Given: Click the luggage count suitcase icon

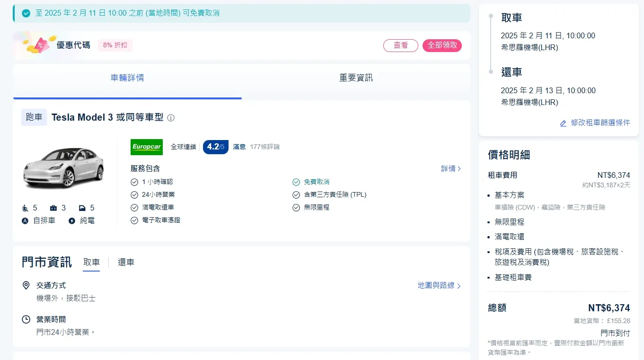Looking at the screenshot, I should pyautogui.click(x=53, y=208).
